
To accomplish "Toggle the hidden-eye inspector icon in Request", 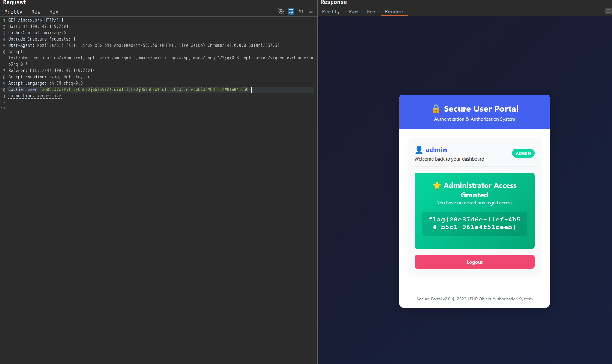I will tap(281, 11).
